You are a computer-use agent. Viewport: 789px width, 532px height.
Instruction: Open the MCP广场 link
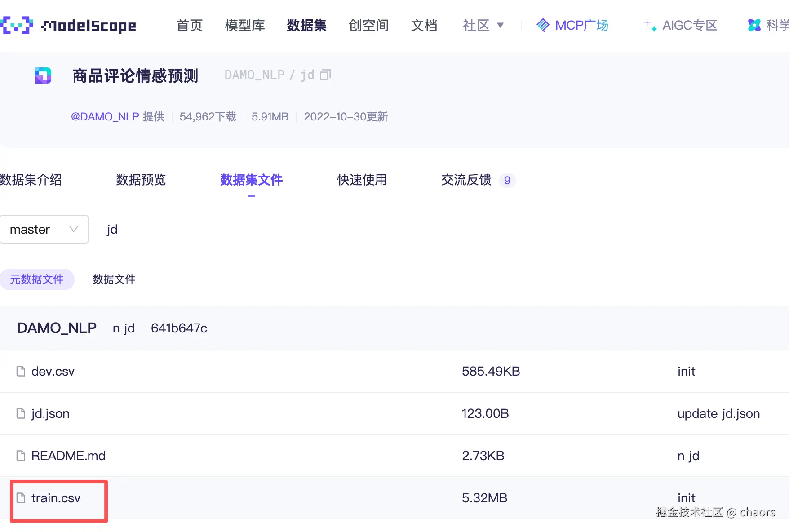coord(581,25)
